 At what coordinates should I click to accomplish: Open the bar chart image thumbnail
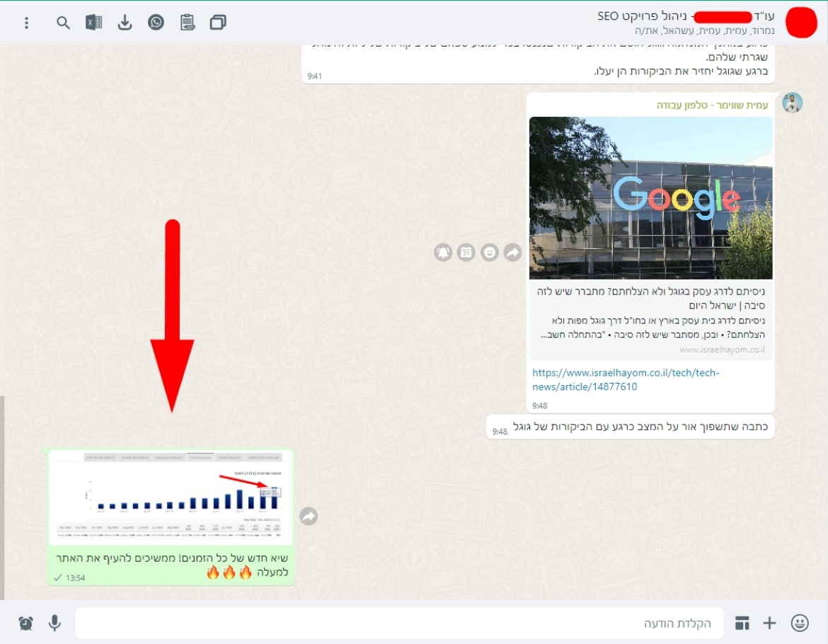[x=171, y=498]
